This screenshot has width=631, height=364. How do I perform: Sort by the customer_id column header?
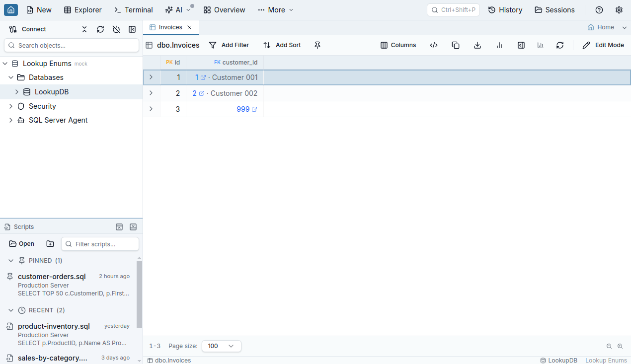225,63
